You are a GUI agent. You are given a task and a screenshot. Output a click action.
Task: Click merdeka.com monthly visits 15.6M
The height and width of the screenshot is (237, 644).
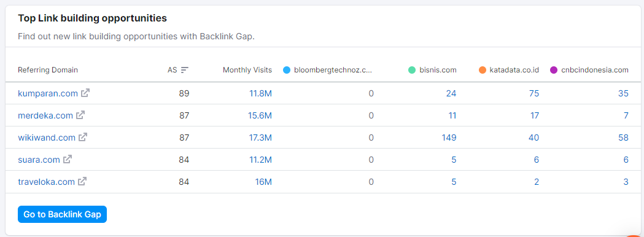coord(260,115)
